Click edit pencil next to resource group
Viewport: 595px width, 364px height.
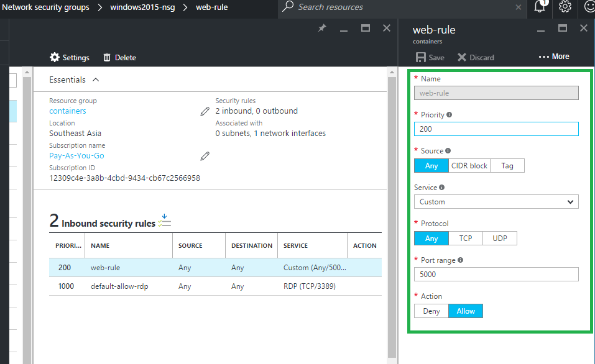205,111
